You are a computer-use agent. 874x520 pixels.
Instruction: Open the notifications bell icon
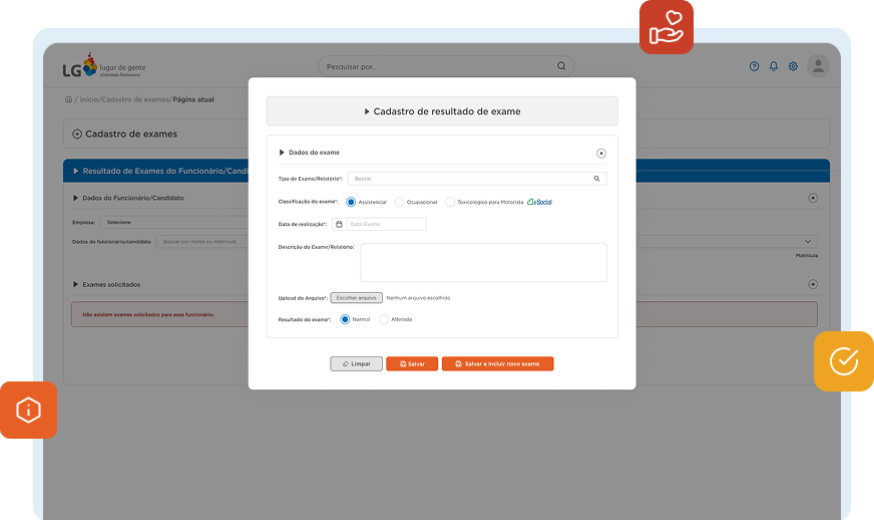(x=773, y=66)
